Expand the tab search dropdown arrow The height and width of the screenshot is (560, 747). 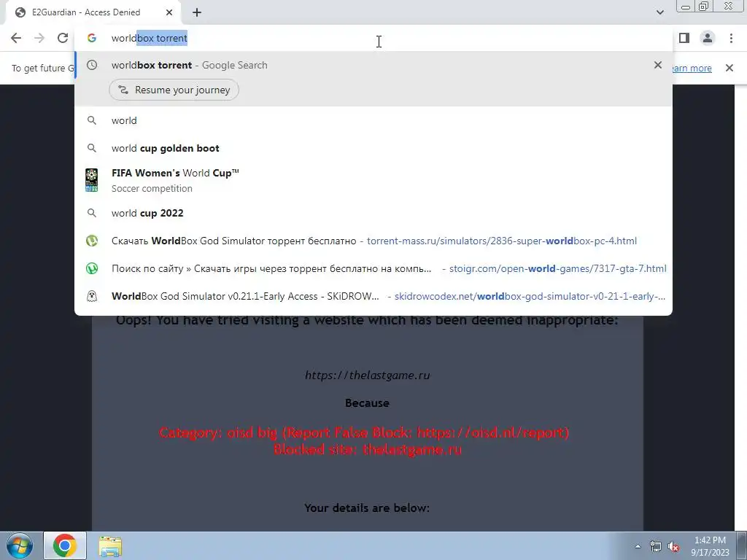pos(659,12)
